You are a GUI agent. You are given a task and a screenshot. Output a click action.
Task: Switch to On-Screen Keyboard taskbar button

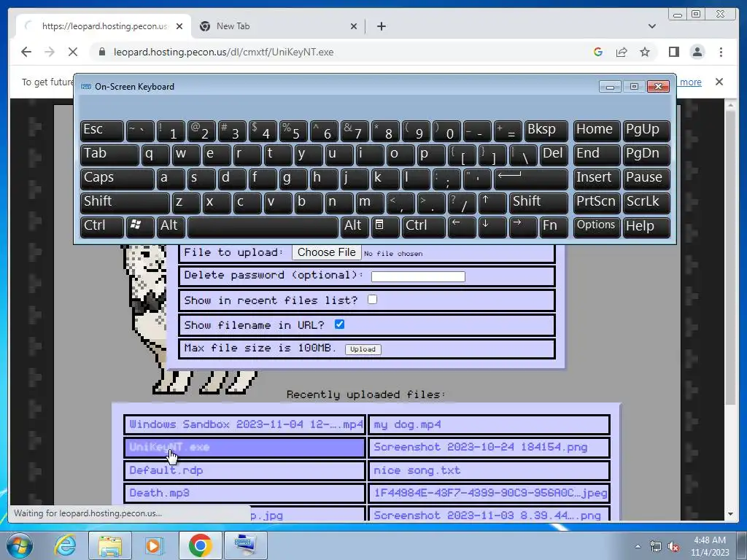pyautogui.click(x=245, y=545)
